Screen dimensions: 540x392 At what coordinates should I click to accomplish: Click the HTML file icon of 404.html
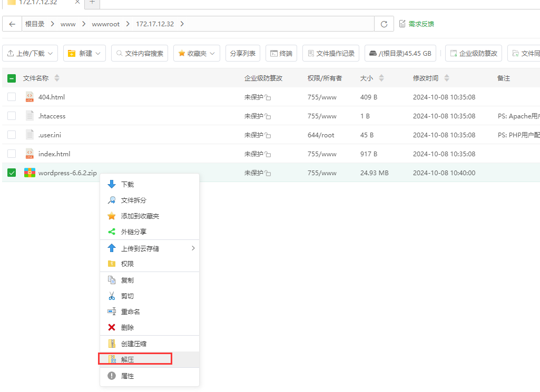30,97
